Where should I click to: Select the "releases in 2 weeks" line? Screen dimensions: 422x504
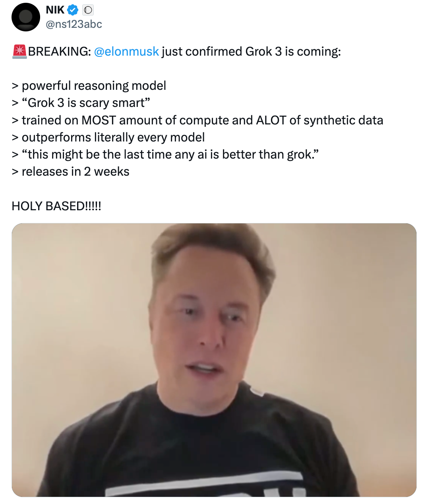pyautogui.click(x=71, y=171)
